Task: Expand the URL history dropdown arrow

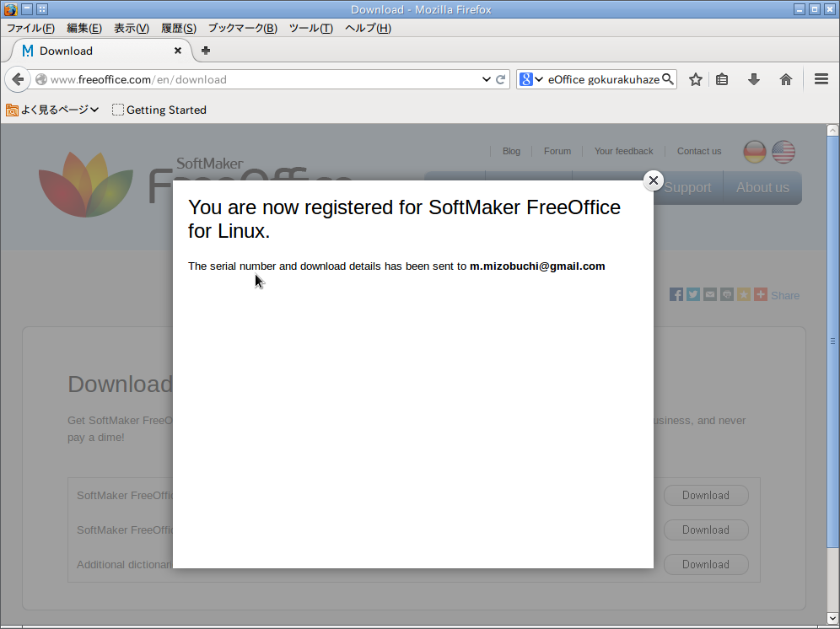Action: 487,79
